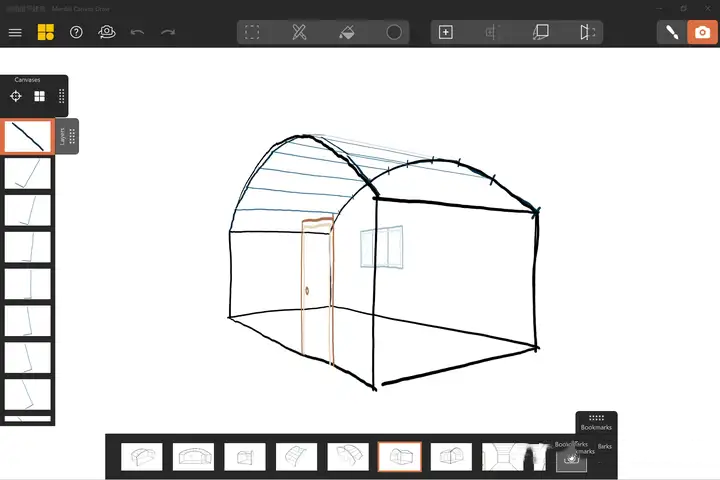Screen dimensions: 720x480
Task: Open the hamburger main menu
Action: [15, 32]
